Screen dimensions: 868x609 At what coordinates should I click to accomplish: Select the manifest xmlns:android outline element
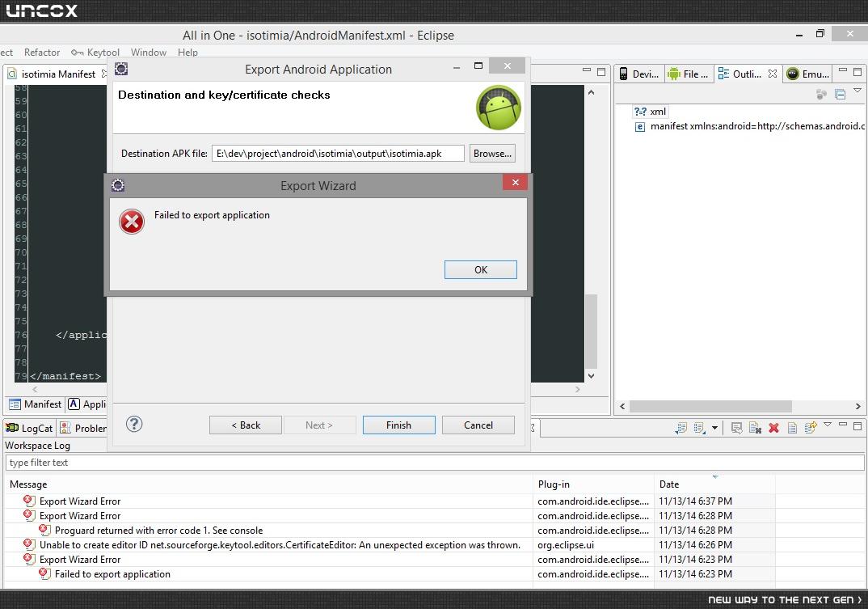[x=749, y=126]
